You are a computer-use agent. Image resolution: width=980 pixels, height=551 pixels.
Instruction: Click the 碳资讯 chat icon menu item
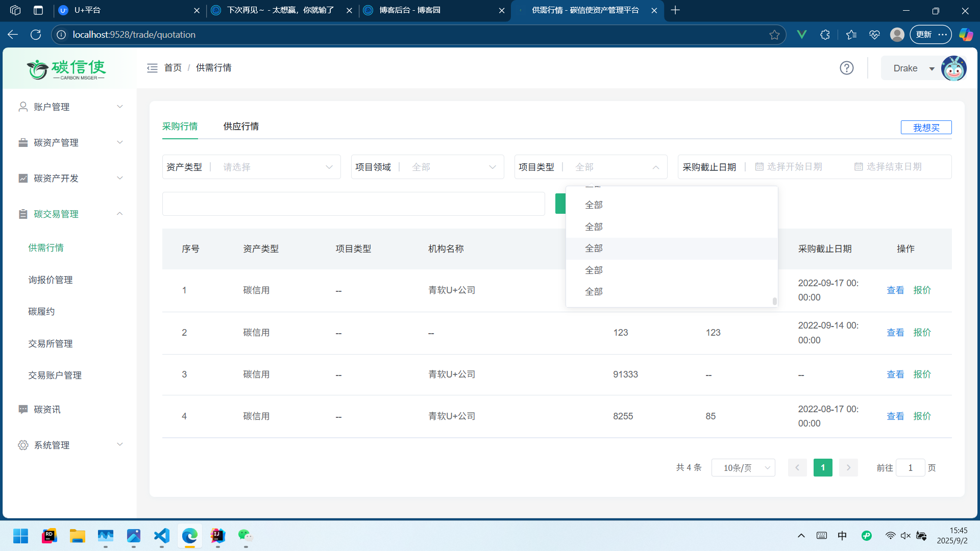(47, 409)
